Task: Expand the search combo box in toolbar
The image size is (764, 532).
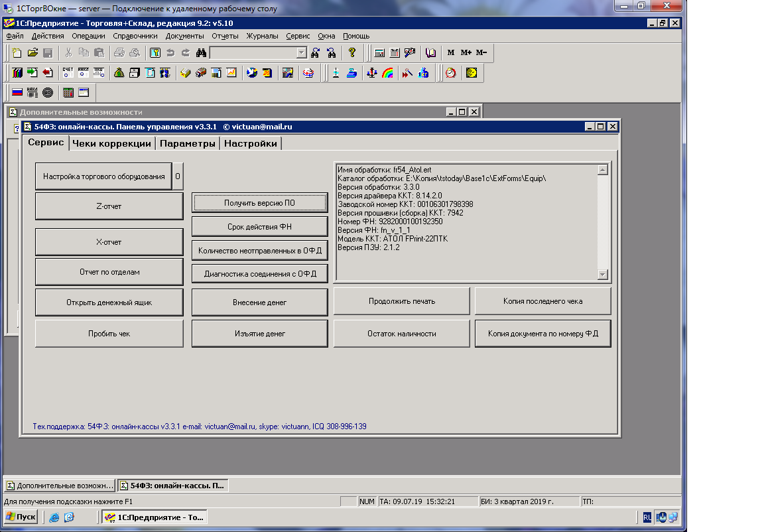Action: [x=301, y=53]
